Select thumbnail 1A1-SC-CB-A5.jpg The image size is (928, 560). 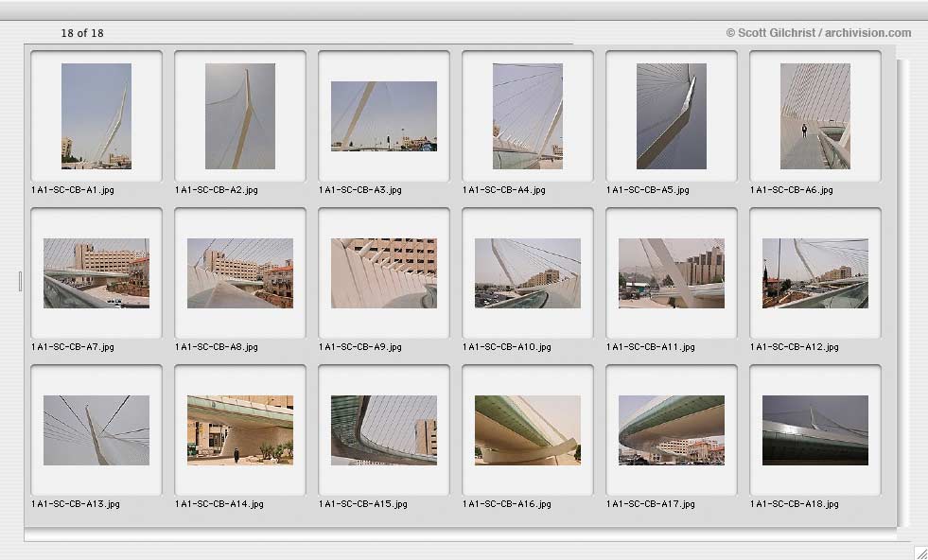(x=672, y=116)
